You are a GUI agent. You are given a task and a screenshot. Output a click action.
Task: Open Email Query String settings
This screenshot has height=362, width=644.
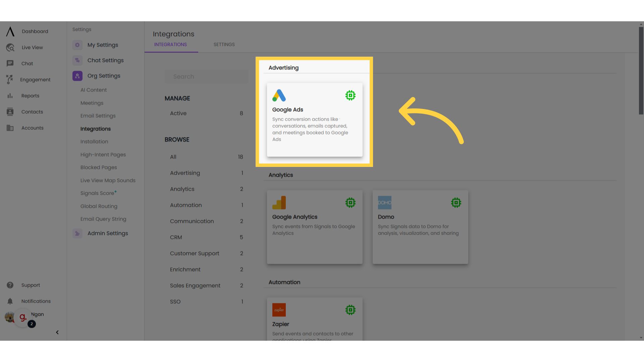tap(103, 219)
